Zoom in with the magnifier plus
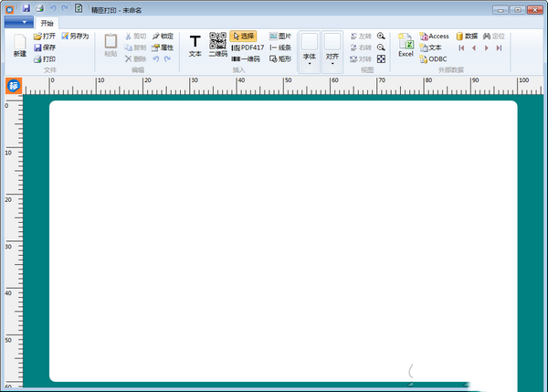Screen dimensions: 548x392 tap(381, 36)
